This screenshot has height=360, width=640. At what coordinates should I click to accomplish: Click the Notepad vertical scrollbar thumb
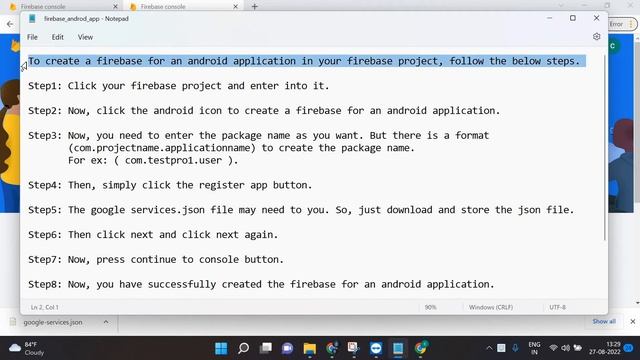pyautogui.click(x=604, y=147)
